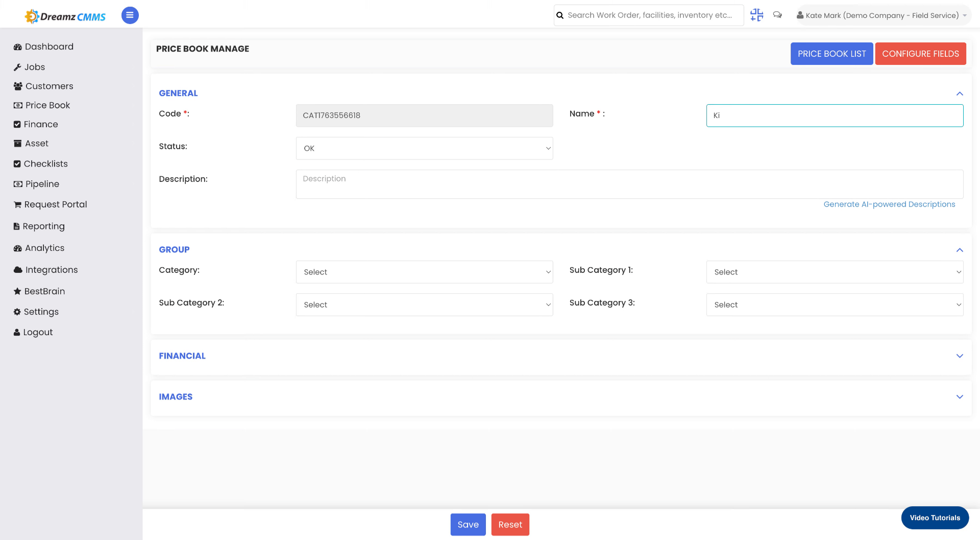Click the Request Portal cart icon

coord(17,204)
